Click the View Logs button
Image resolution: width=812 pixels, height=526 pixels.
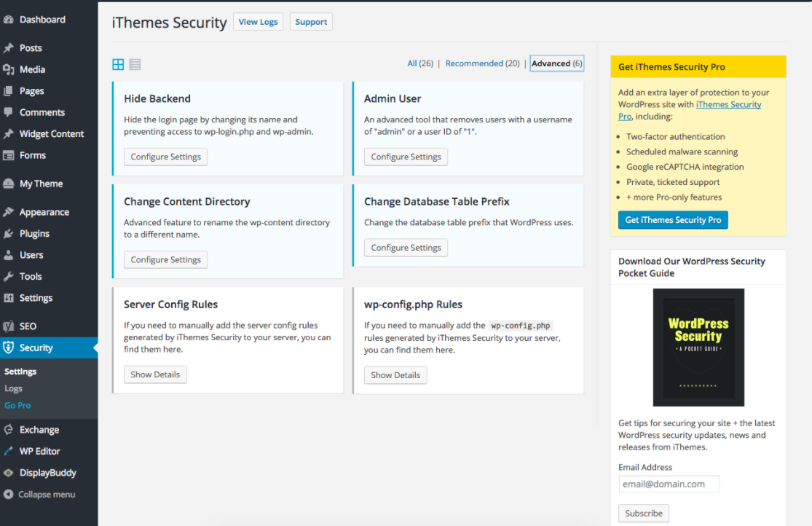[258, 21]
